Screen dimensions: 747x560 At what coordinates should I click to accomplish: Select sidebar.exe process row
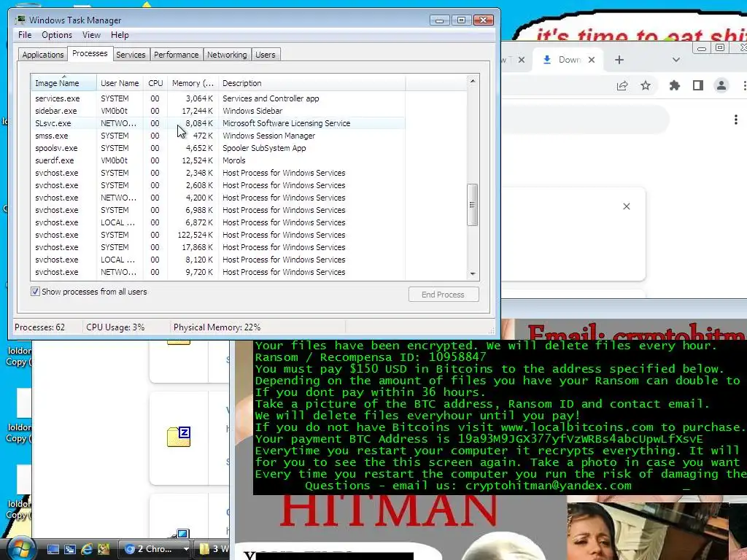(218, 111)
